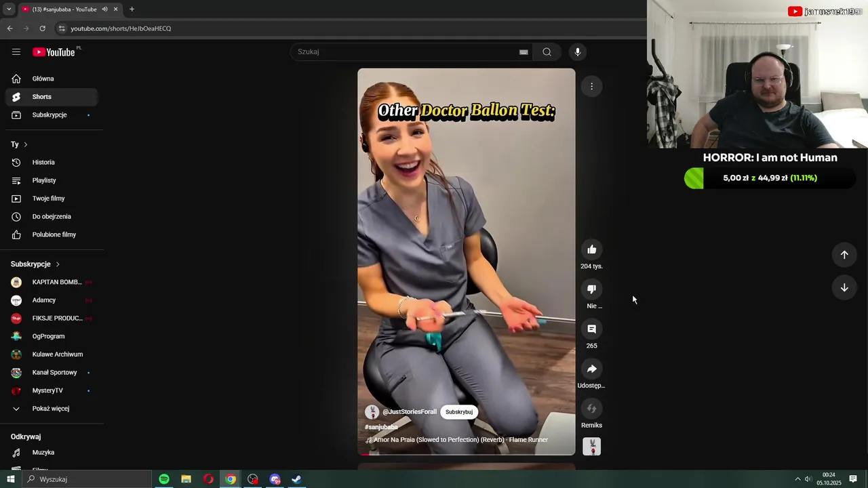Screen dimensions: 868x488
Task: Open the @JustStoriesForall channel
Action: [409, 412]
